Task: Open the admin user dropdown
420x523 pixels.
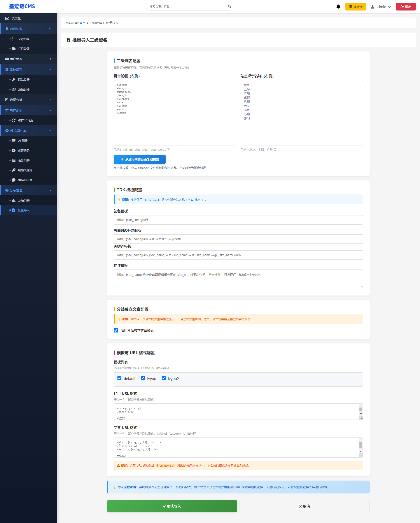Action: [x=381, y=7]
